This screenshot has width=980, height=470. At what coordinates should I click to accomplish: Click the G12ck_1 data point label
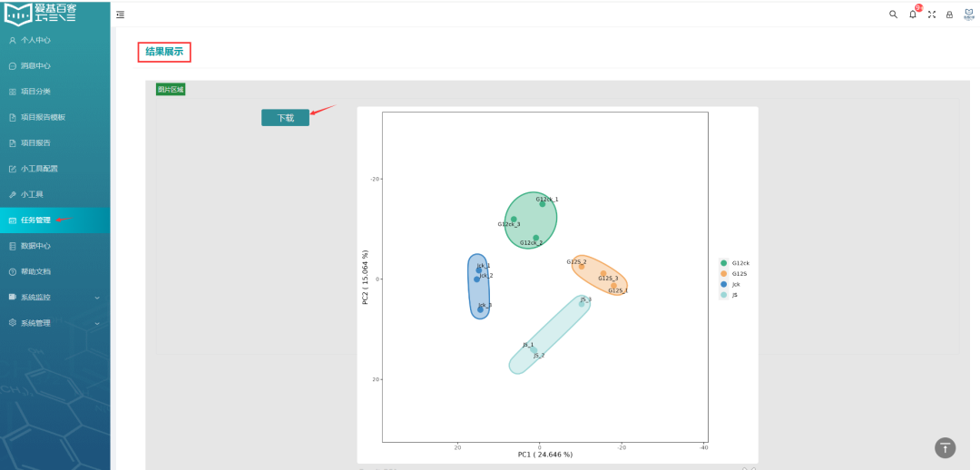point(547,200)
